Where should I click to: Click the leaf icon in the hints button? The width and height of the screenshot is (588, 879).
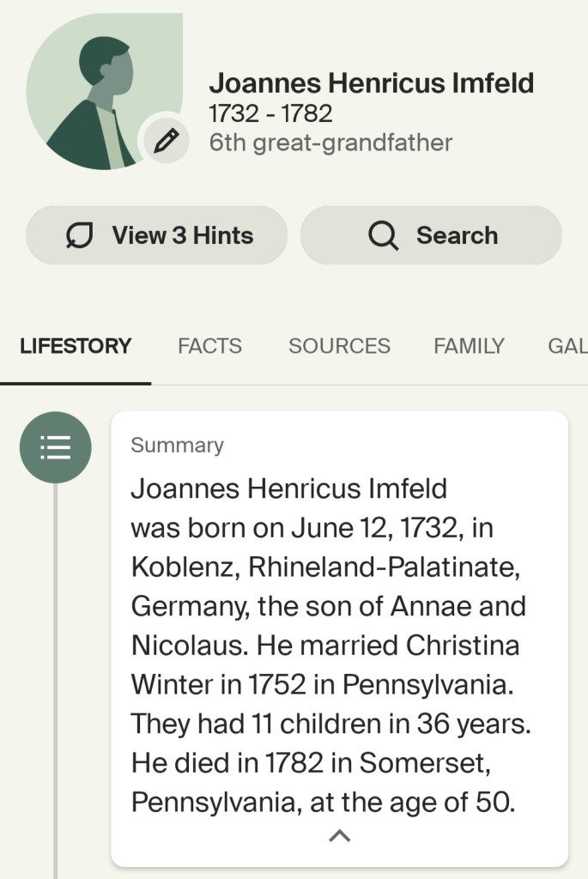[x=80, y=235]
